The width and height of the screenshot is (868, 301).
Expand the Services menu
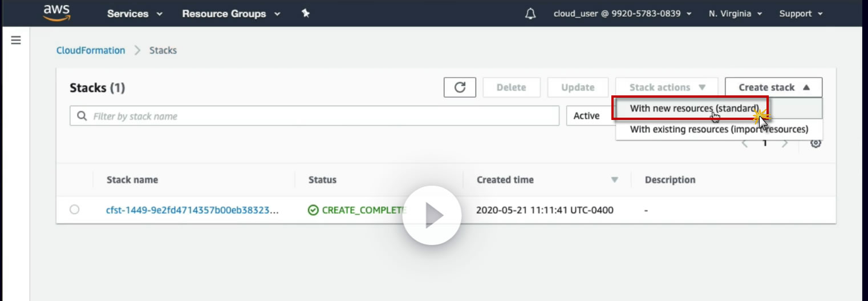click(135, 14)
